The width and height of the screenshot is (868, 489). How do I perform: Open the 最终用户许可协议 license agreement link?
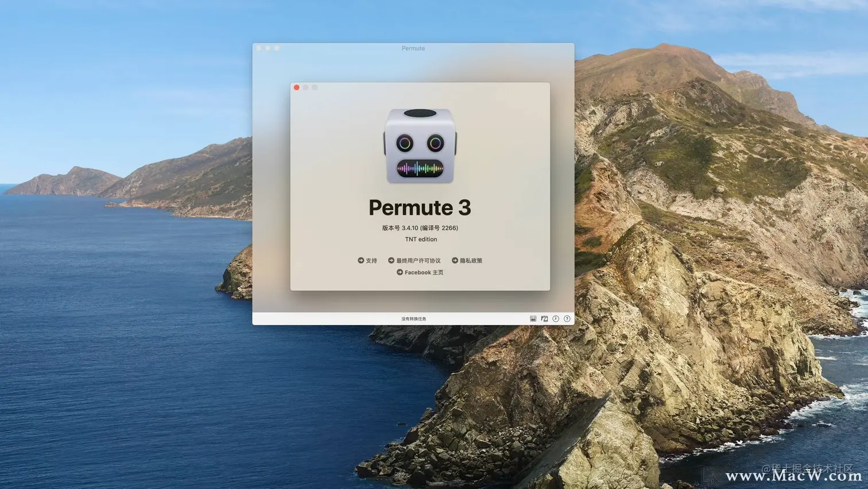pyautogui.click(x=414, y=260)
